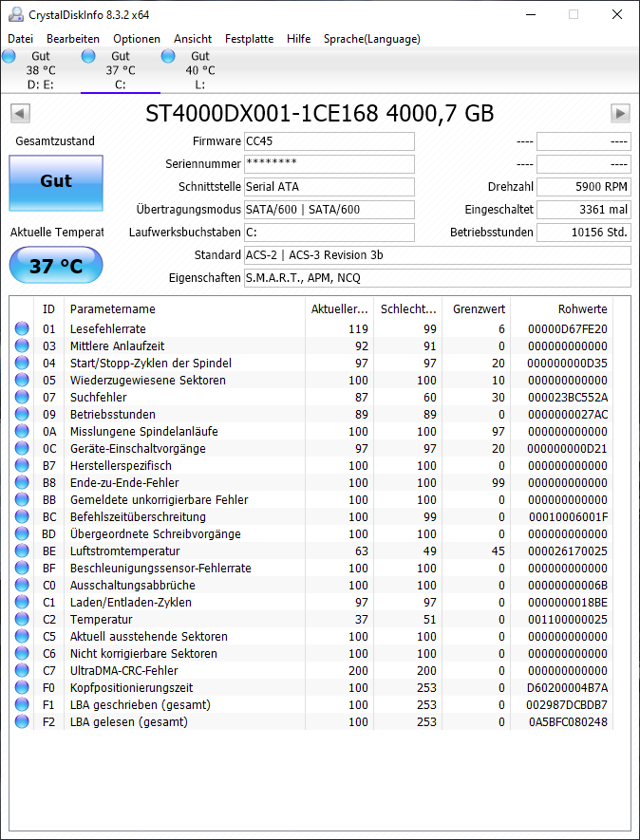Click status orb for Suchfehler row

click(22, 398)
